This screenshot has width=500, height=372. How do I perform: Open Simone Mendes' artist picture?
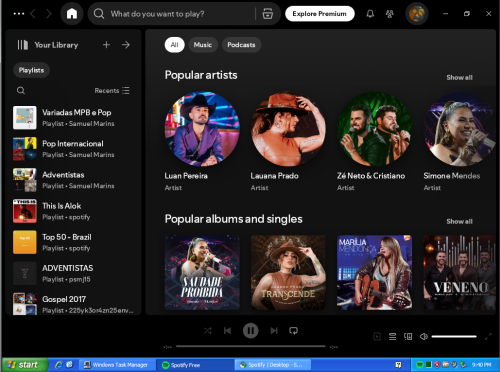coord(459,129)
